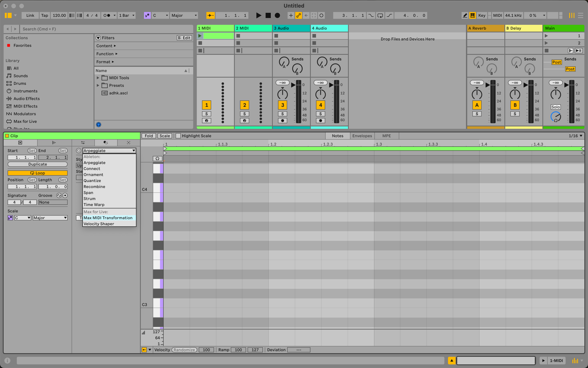Click the Send A knob on track 3 Audio
Screen dimensions: 588x368
[284, 62]
